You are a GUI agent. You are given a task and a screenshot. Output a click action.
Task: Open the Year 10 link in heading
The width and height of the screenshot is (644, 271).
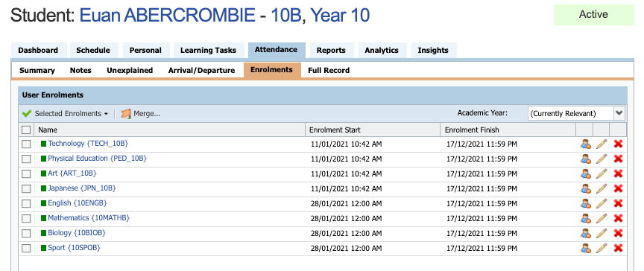[340, 16]
